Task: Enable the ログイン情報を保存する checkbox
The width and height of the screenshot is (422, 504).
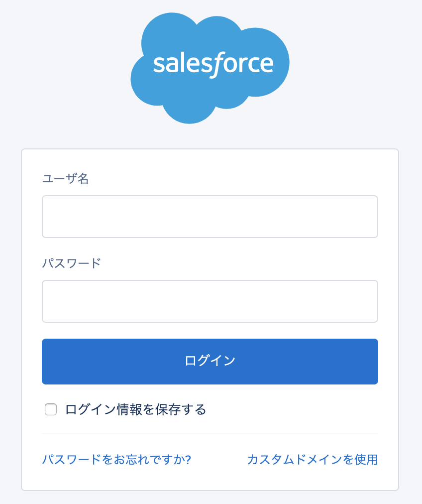Action: [51, 409]
